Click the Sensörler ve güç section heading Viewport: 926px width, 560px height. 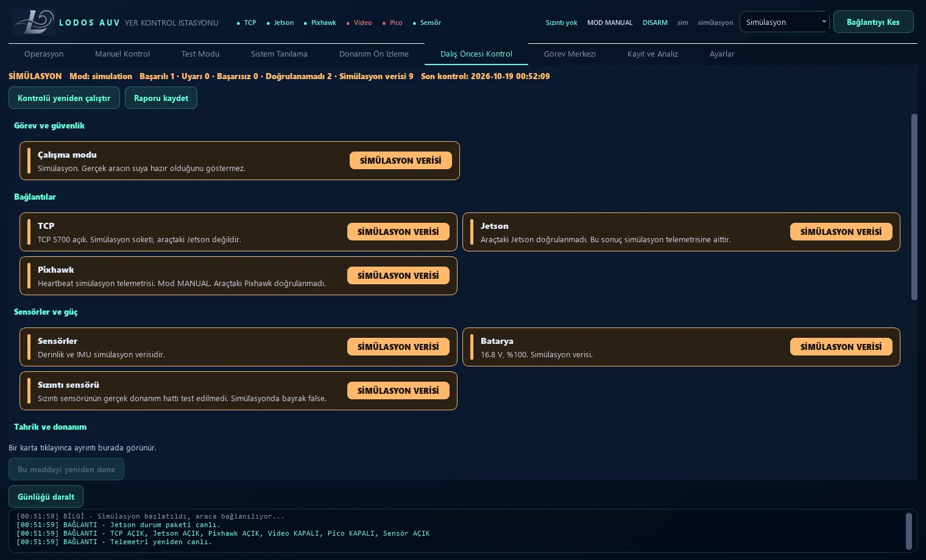[46, 312]
